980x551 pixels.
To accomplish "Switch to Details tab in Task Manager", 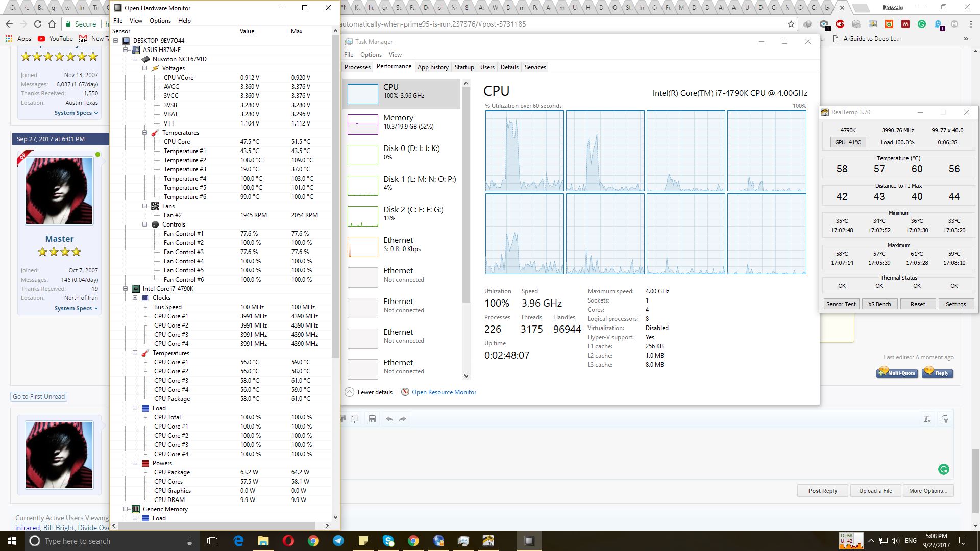I will click(509, 67).
